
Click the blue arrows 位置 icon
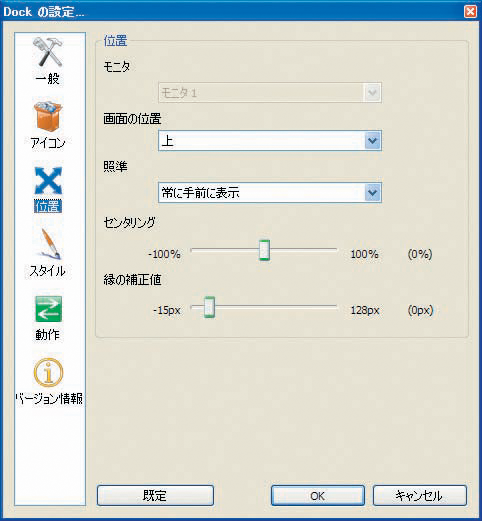click(x=48, y=181)
